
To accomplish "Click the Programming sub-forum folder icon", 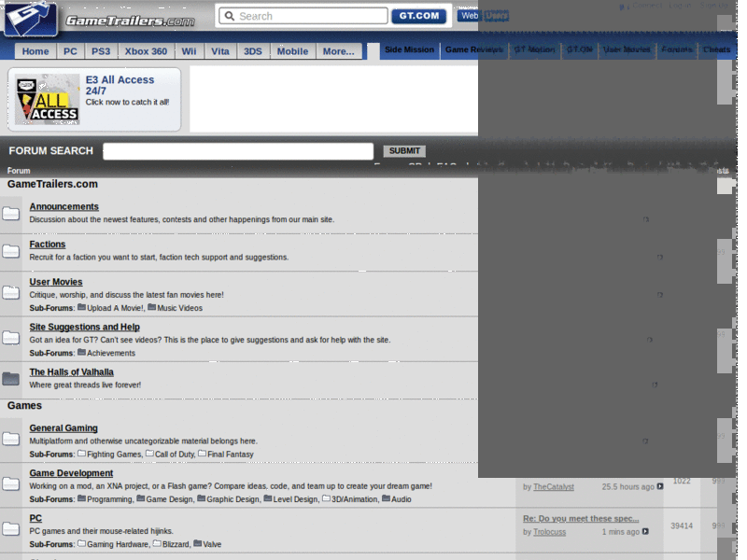I will [x=81, y=498].
